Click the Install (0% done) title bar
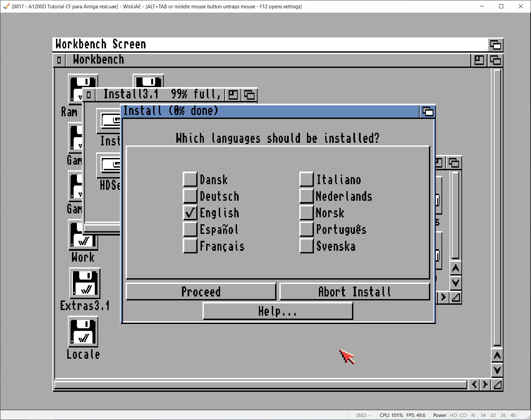Image resolution: width=531 pixels, height=420 pixels. [x=270, y=112]
